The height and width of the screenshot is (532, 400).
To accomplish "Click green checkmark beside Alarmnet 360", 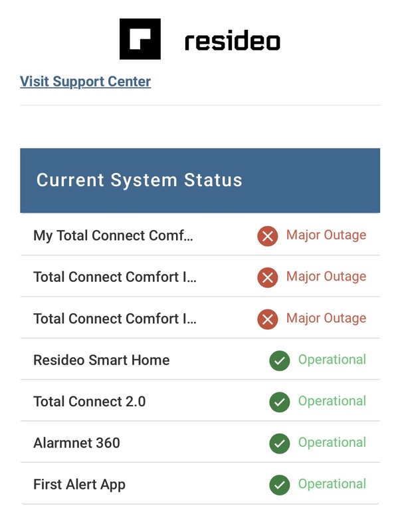I will 280,443.
